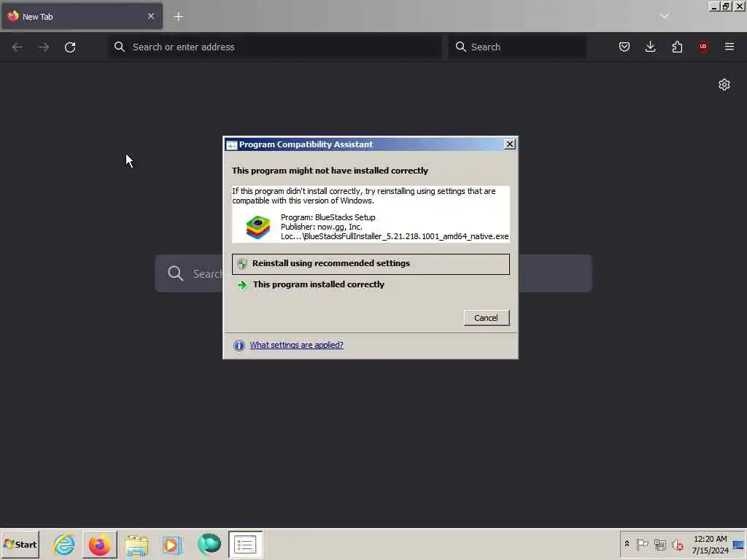Click the green globe taskbar icon
The height and width of the screenshot is (560, 747).
coord(209,544)
